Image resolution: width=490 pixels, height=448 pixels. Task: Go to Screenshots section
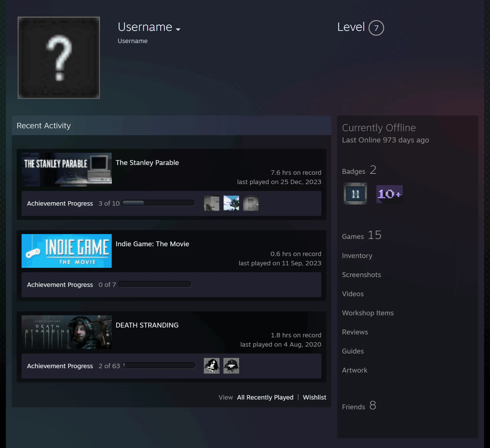pyautogui.click(x=361, y=275)
